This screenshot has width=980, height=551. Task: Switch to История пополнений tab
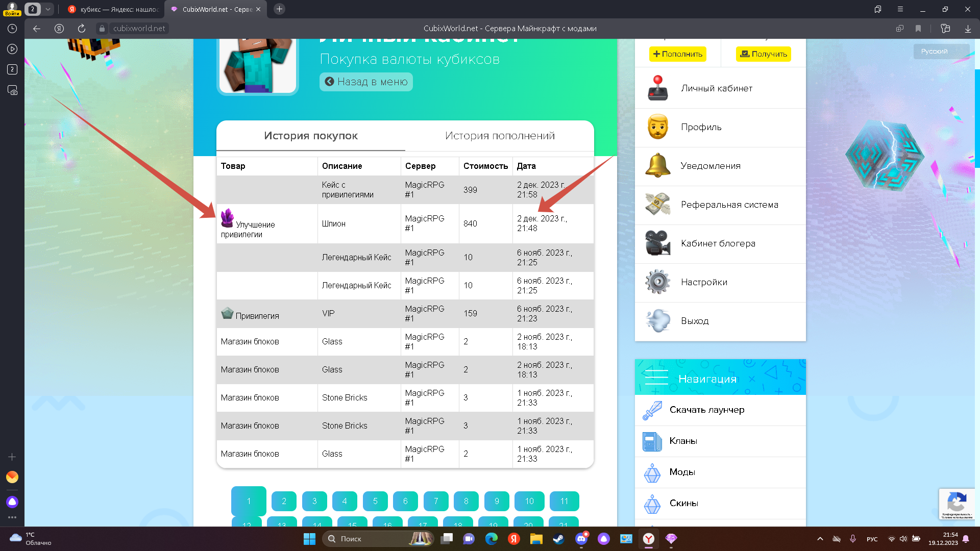point(499,136)
